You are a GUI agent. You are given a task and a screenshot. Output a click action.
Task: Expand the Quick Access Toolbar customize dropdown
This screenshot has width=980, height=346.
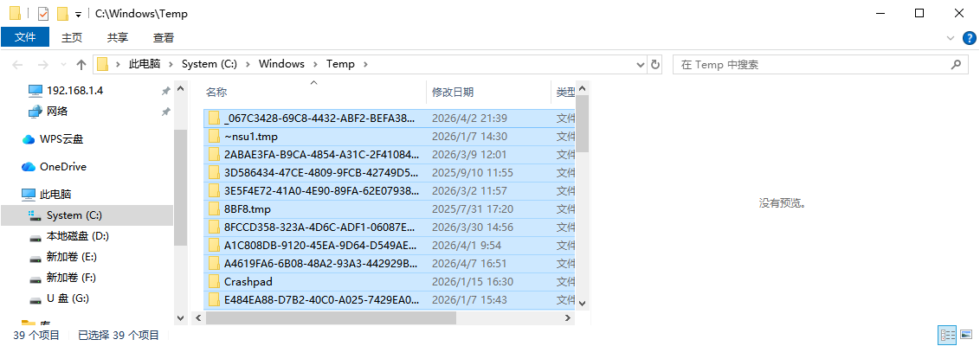[x=78, y=15]
